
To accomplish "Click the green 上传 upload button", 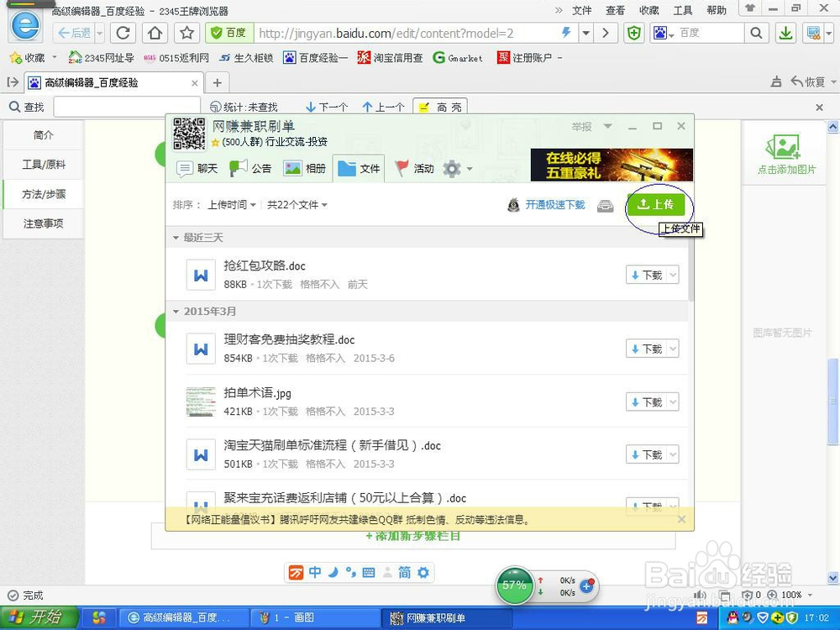I will (656, 205).
